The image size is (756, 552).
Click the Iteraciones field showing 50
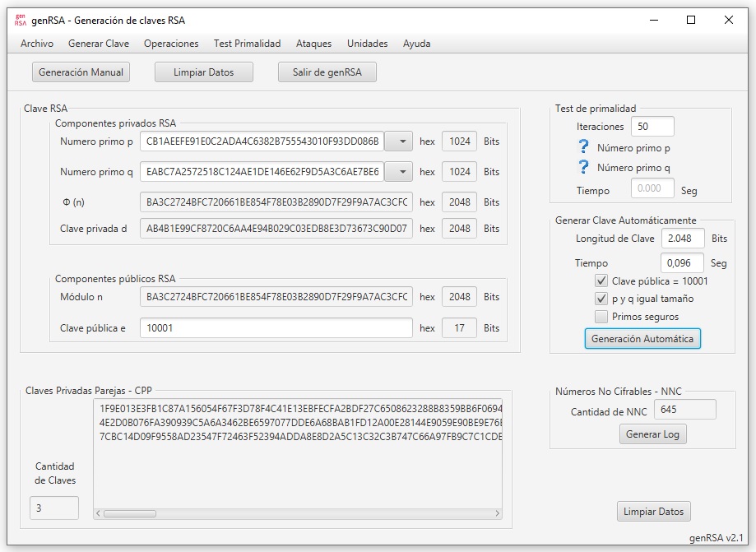click(652, 127)
